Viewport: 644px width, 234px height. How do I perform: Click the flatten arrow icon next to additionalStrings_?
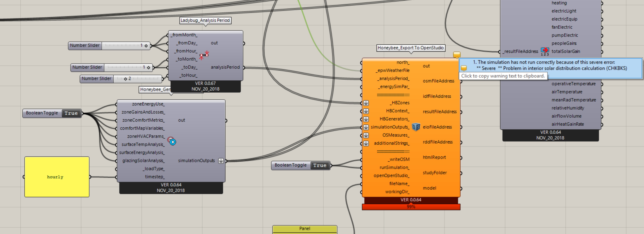366,143
